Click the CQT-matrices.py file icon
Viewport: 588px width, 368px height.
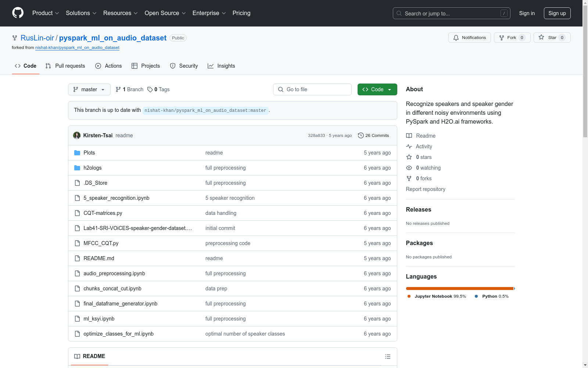[x=77, y=213]
